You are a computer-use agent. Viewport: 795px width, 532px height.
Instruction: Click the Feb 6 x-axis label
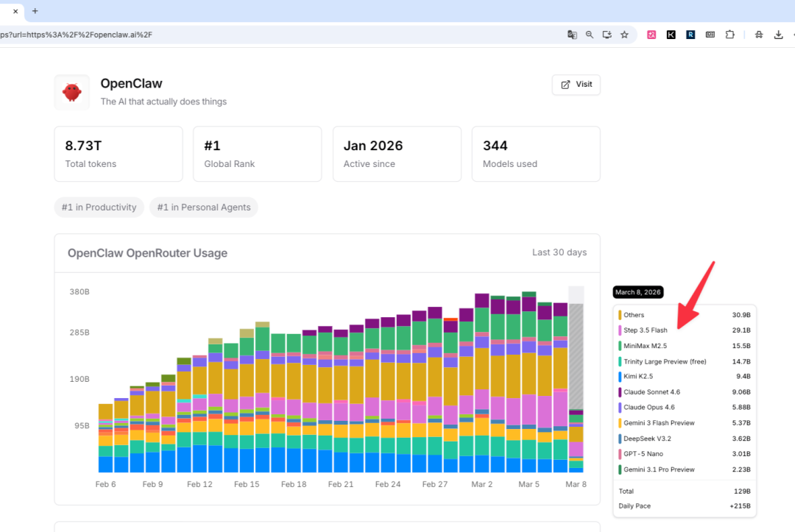(105, 484)
